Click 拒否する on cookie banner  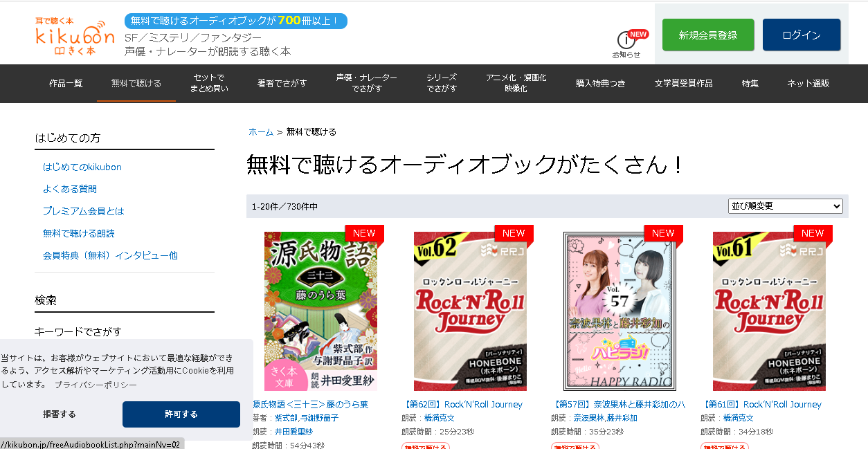click(x=60, y=414)
